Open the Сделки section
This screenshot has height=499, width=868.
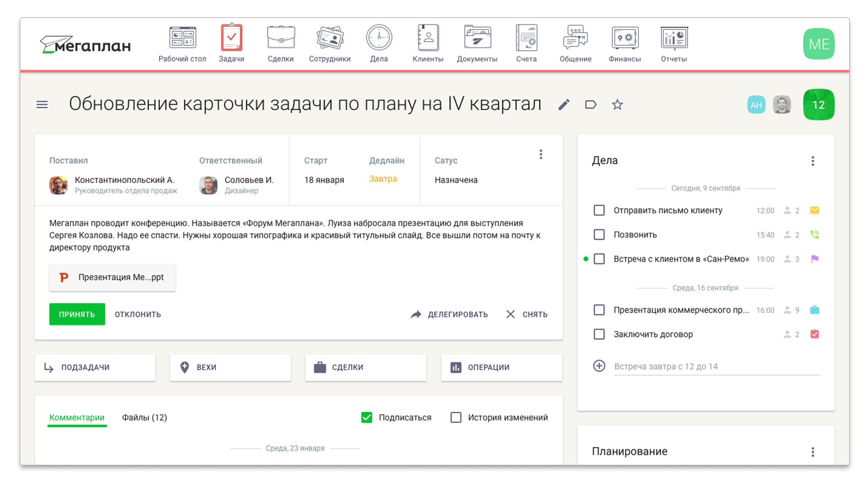280,43
